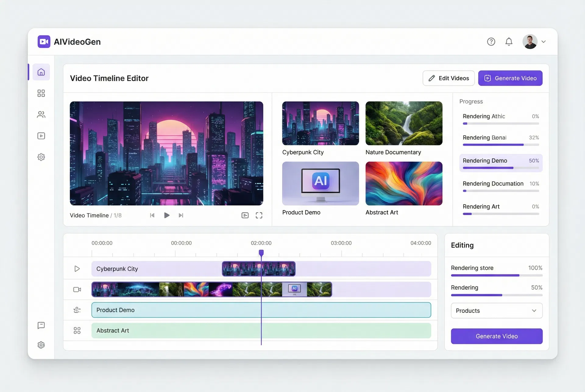Open the Products dropdown in Editing panel

click(496, 310)
